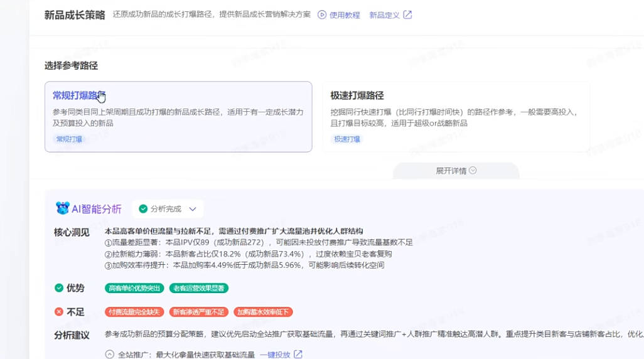Click the external link icon after 新品定义
Image resolution: width=644 pixels, height=359 pixels.
(407, 15)
